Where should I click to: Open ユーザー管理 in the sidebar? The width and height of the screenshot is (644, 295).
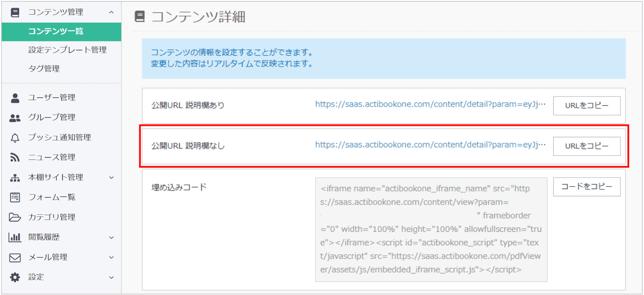pyautogui.click(x=52, y=98)
